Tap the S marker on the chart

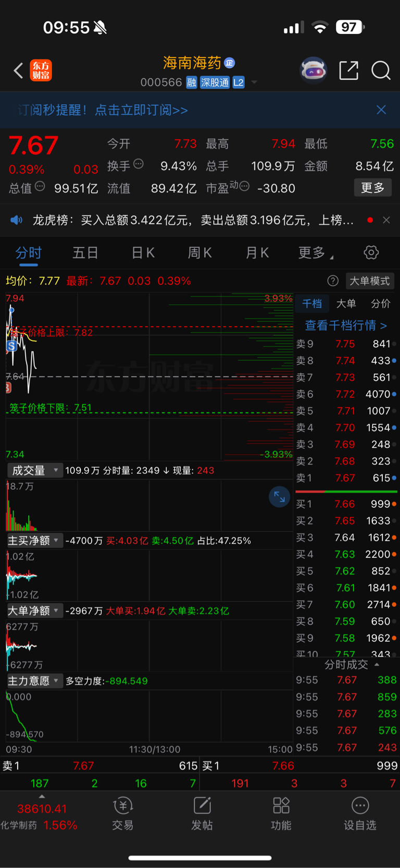point(11,346)
